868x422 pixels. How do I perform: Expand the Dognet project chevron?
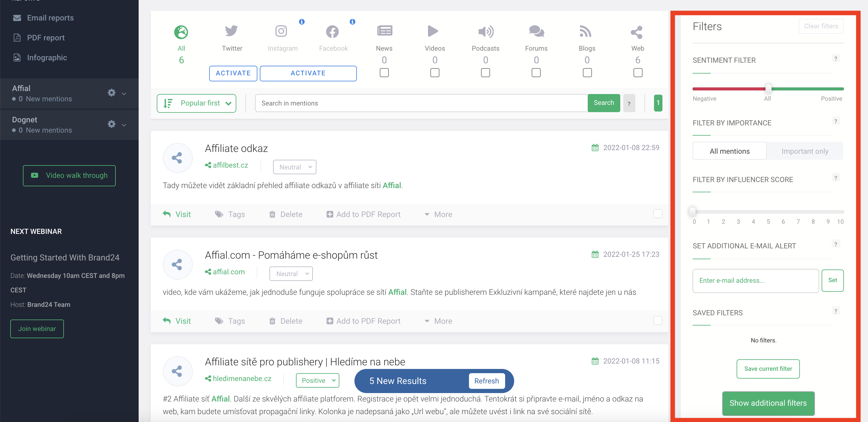(x=124, y=125)
